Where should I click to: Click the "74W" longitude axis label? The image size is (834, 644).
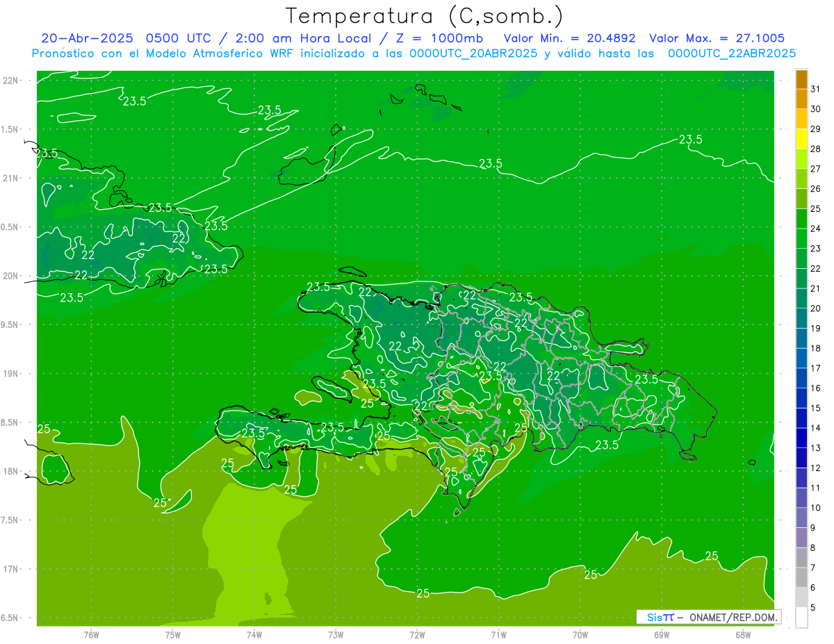[254, 634]
